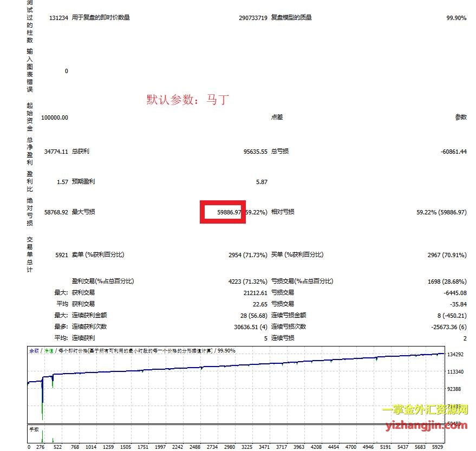Click the initial deposit value 100000.00

(54, 117)
